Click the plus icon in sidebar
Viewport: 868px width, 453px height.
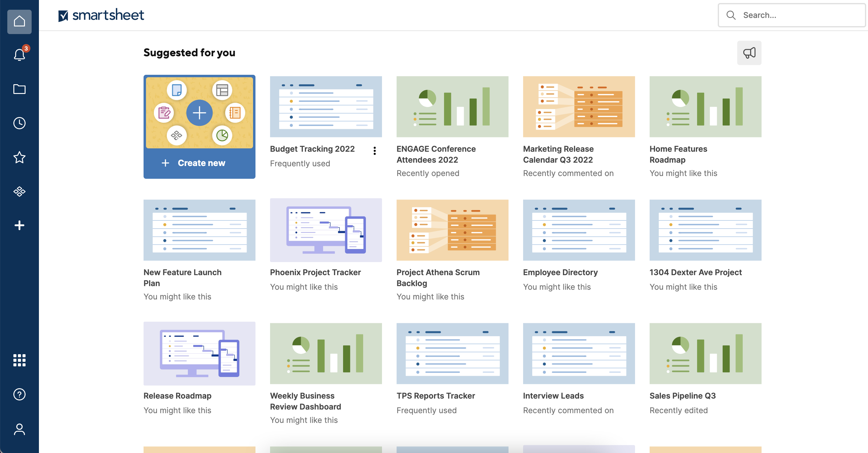click(x=19, y=225)
